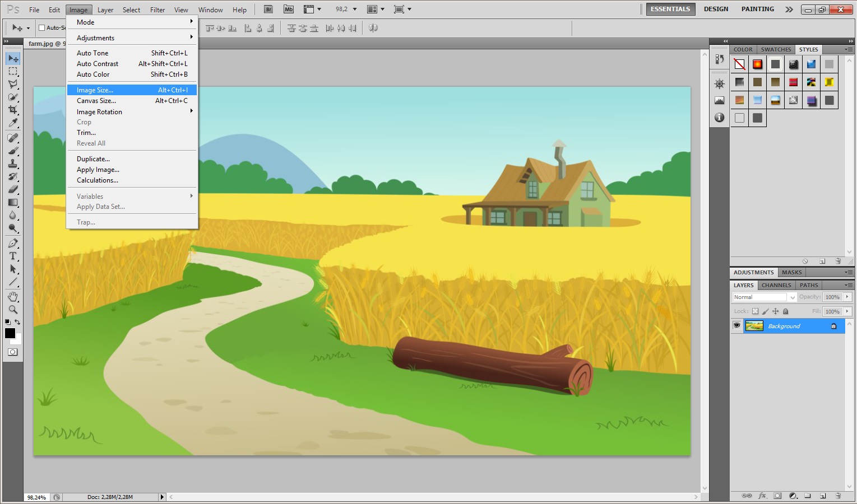The height and width of the screenshot is (504, 857).
Task: Select the Spot Healing Brush tool
Action: pos(13,138)
